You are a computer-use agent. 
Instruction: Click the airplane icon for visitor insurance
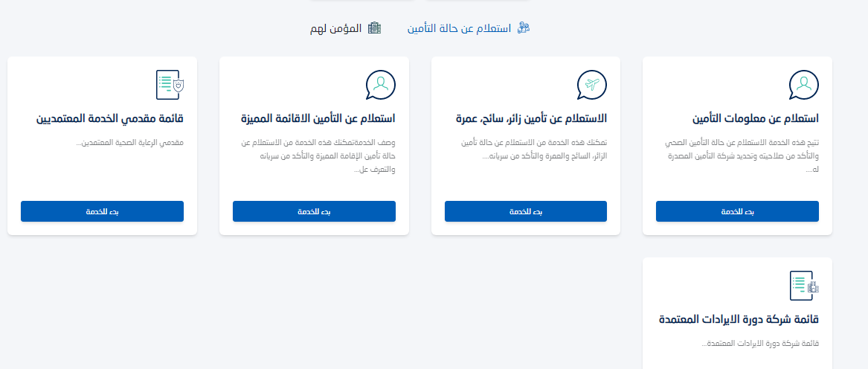coord(592,85)
